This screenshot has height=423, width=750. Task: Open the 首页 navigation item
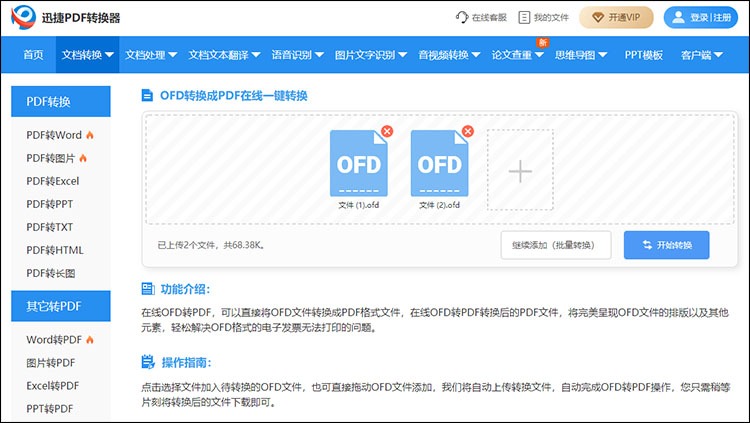point(33,55)
